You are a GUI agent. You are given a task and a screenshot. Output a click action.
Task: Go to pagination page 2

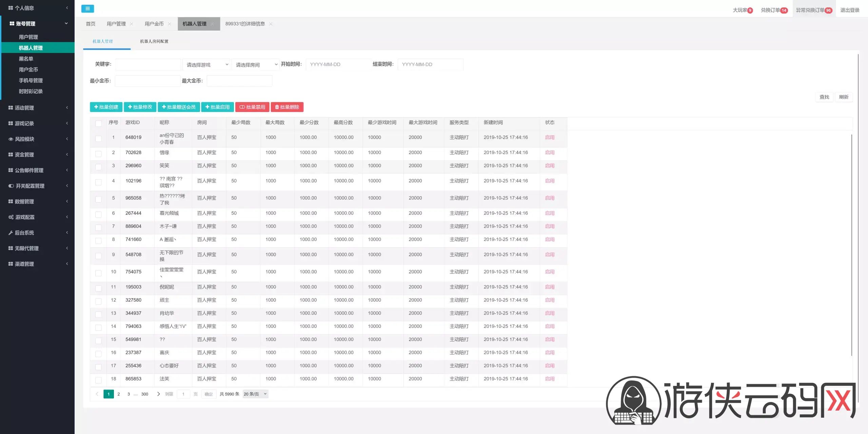119,394
